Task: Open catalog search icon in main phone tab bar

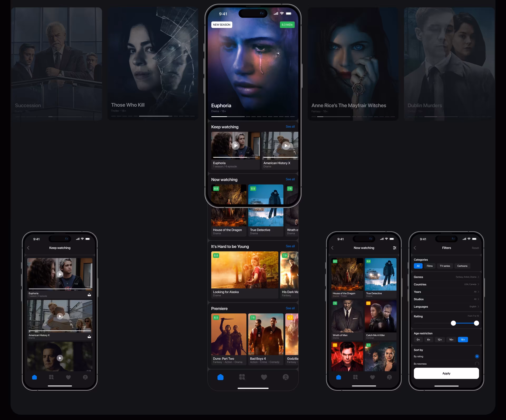Action: point(242,377)
